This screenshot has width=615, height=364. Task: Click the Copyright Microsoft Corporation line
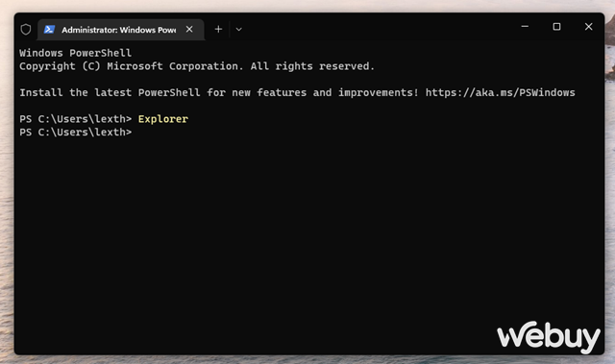point(197,66)
